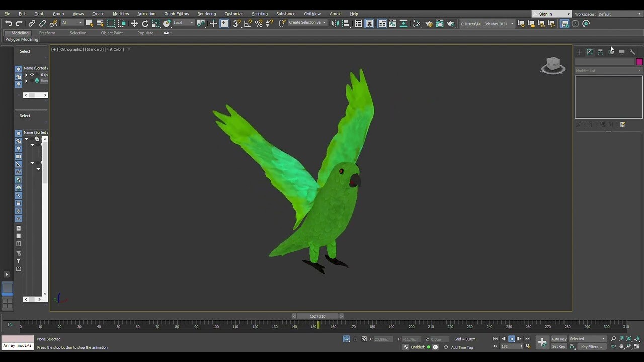
Task: Open the Time Configuration icon near playback controls
Action: pyautogui.click(x=528, y=347)
